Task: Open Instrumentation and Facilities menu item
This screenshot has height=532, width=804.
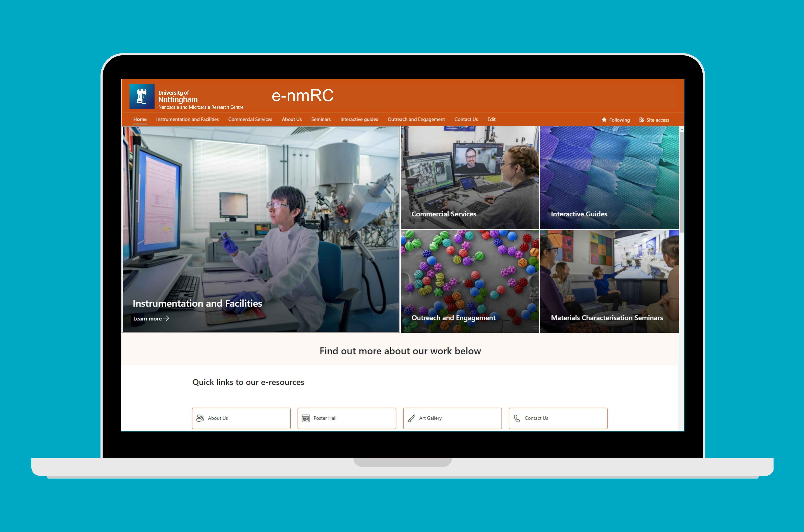Action: click(187, 119)
